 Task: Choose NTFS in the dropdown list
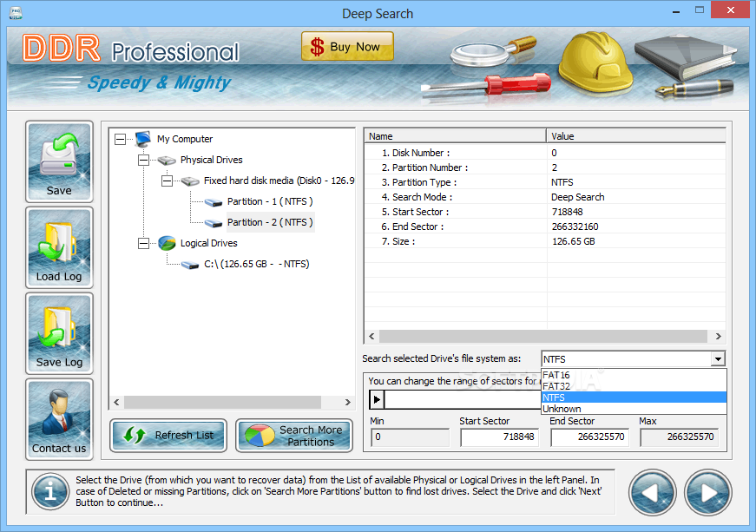click(634, 397)
